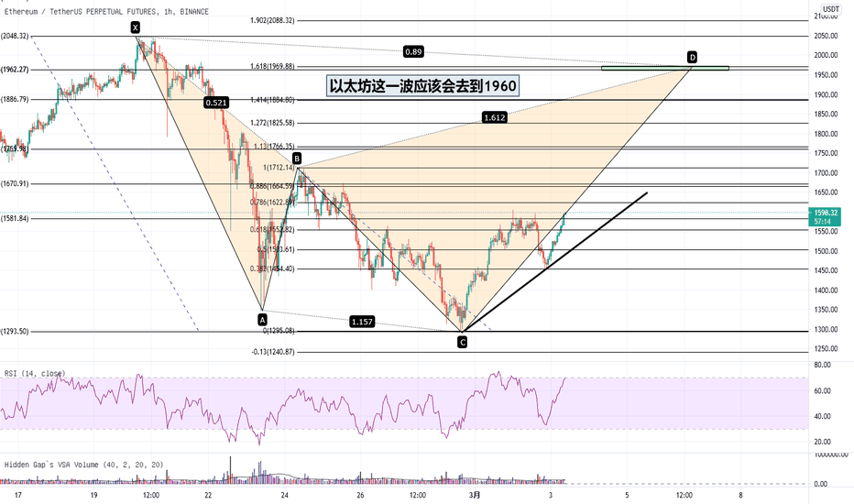
Task: Click the 1250.00 price axis label
Action: 826,349
